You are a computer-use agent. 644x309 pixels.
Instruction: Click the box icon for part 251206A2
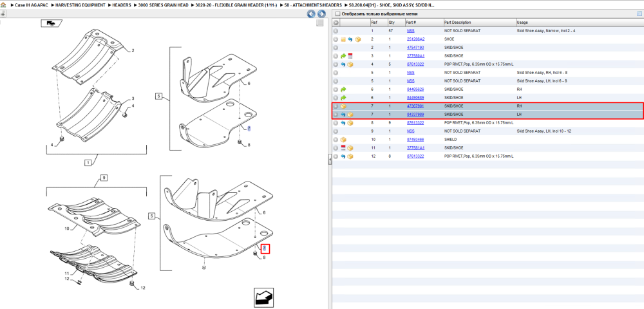[x=357, y=39]
